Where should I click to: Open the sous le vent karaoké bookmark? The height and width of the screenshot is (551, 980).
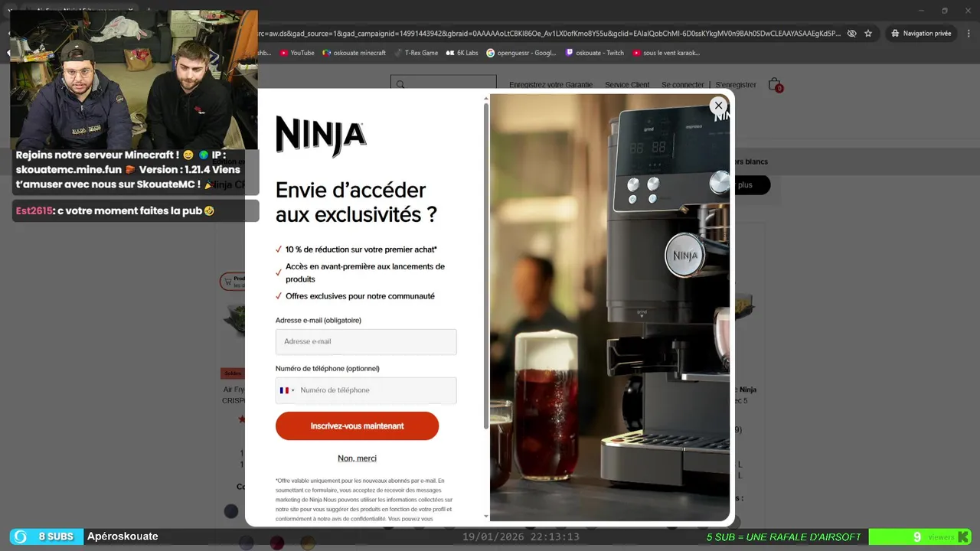[666, 53]
